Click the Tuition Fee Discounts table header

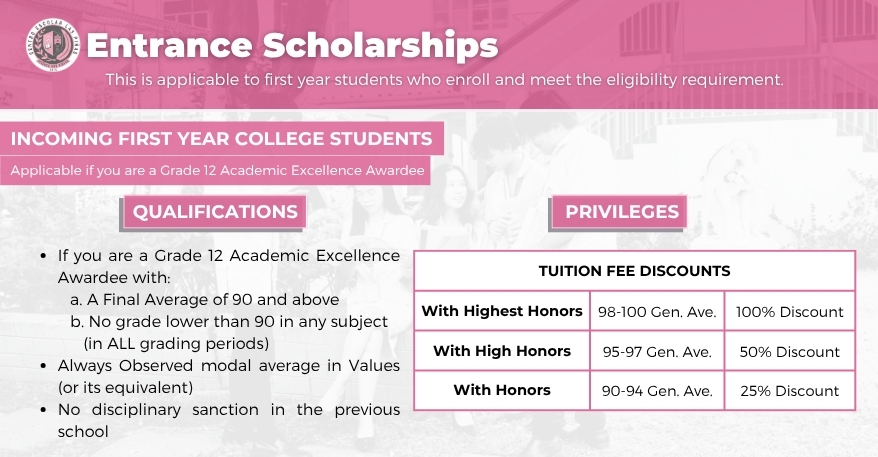[x=634, y=271]
